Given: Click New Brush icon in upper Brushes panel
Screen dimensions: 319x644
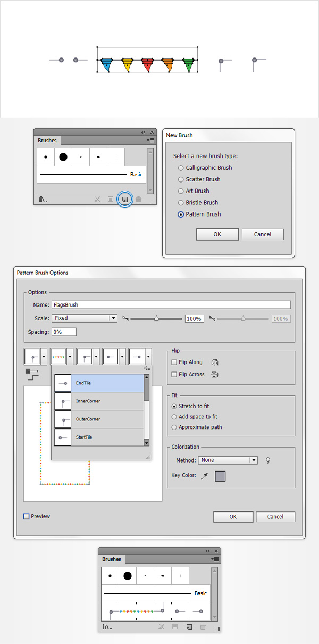Looking at the screenshot, I should (x=124, y=199).
